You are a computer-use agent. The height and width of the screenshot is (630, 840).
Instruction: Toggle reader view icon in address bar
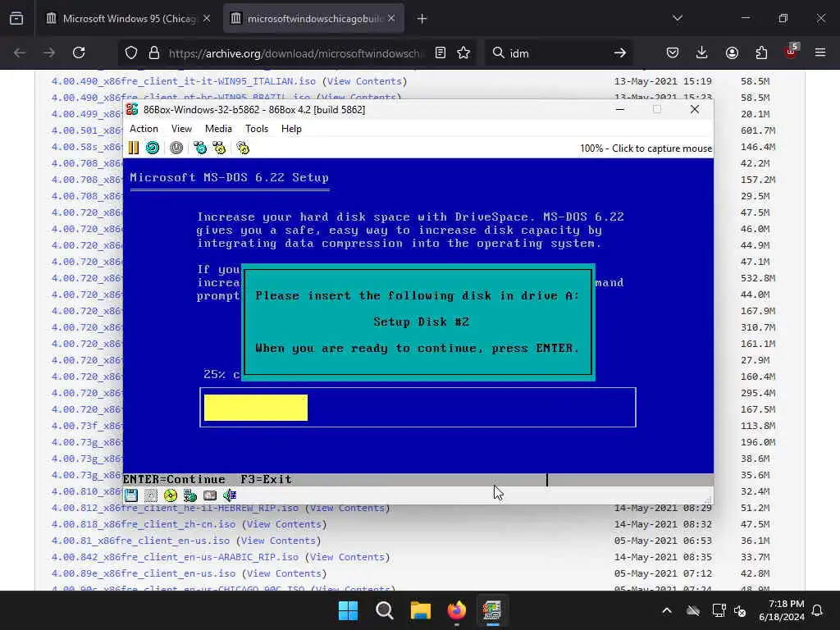(441, 52)
